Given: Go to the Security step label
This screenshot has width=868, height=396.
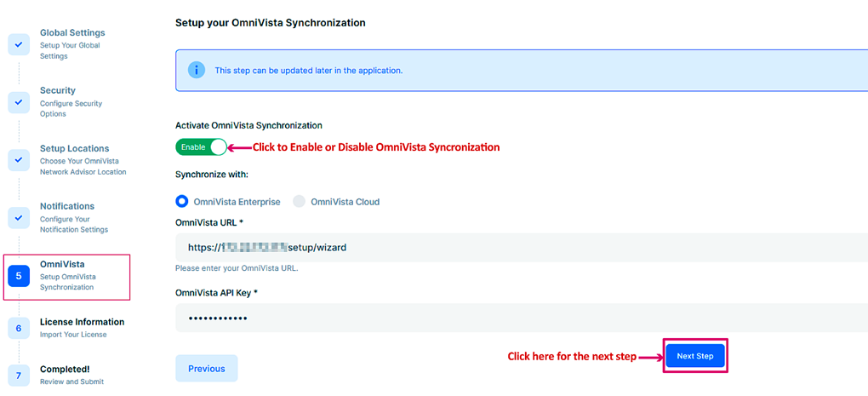Looking at the screenshot, I should click(58, 90).
